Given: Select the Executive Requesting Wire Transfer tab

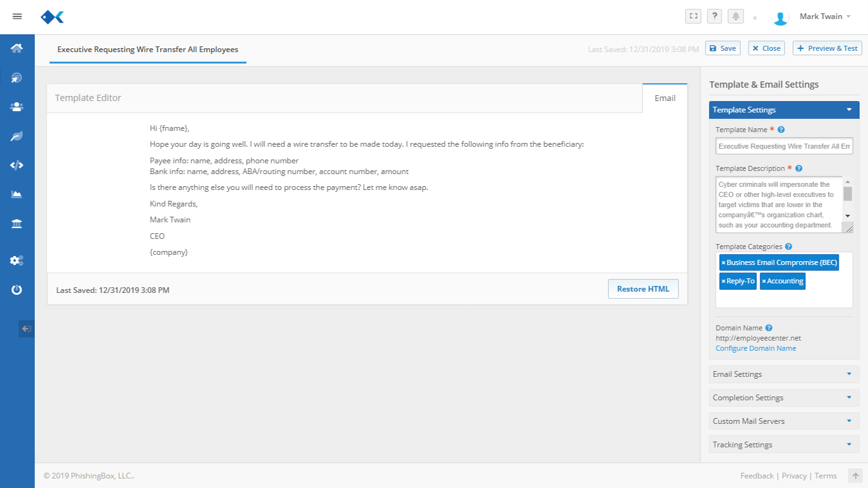Looking at the screenshot, I should coord(147,50).
